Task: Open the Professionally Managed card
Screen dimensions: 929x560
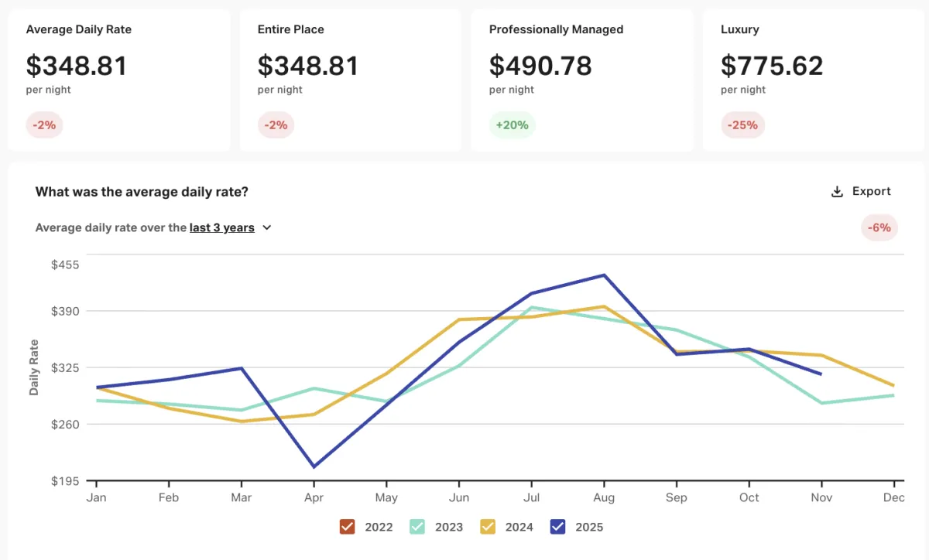Action: point(582,80)
